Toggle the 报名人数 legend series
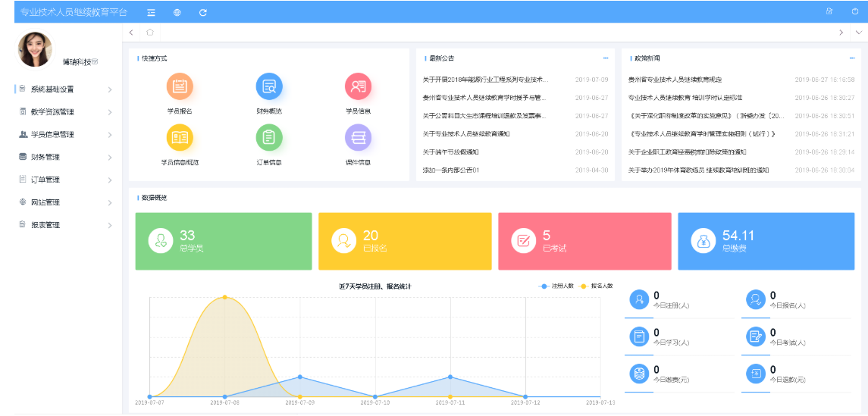 click(596, 286)
